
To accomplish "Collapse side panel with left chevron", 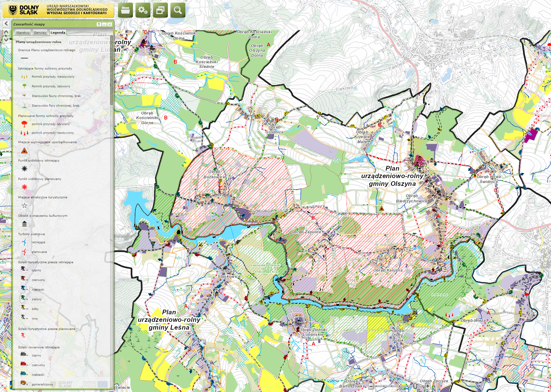I will pos(6,23).
